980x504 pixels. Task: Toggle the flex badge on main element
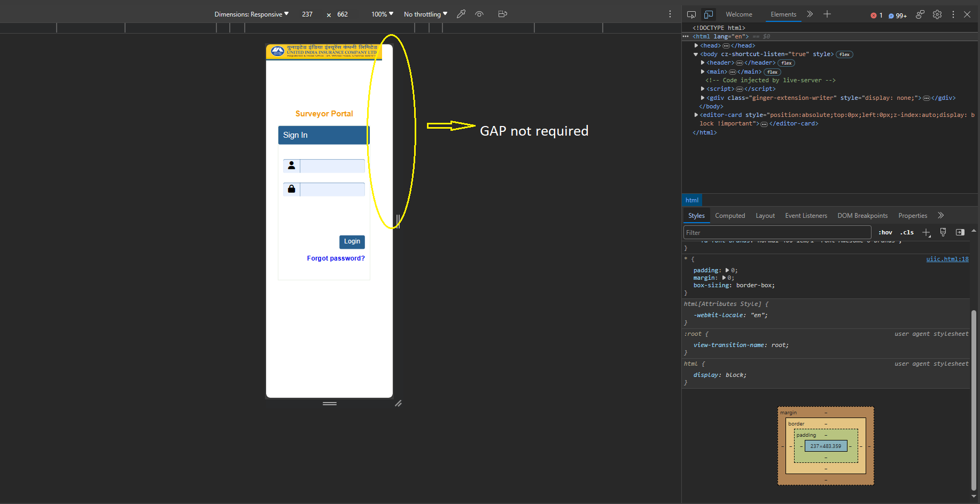coord(773,72)
